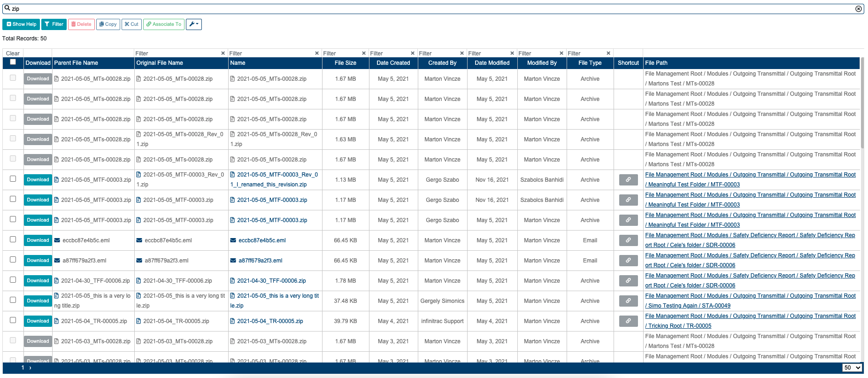Open shortcut icon for a87ff679a2f3.eml
The width and height of the screenshot is (868, 378).
click(x=628, y=261)
